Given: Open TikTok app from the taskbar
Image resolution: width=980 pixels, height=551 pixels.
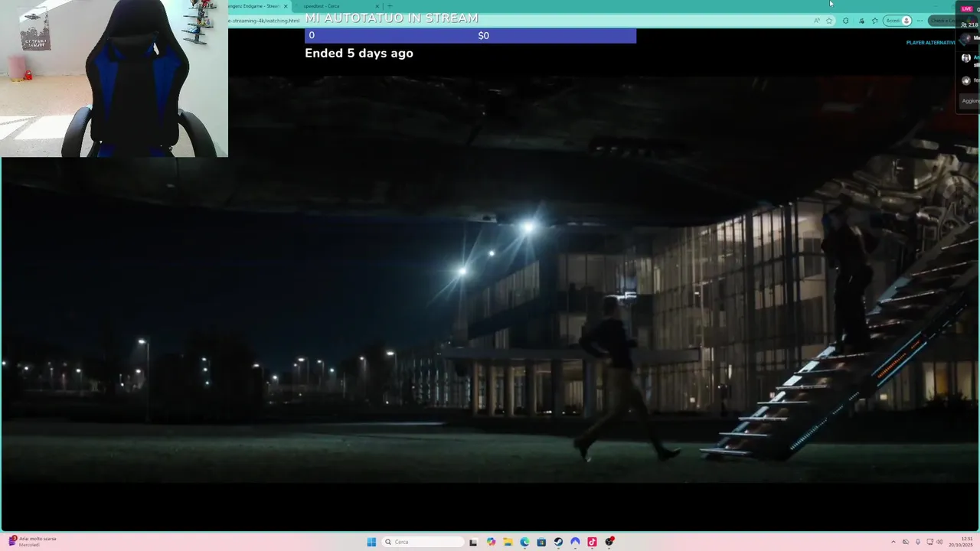Looking at the screenshot, I should (x=592, y=542).
